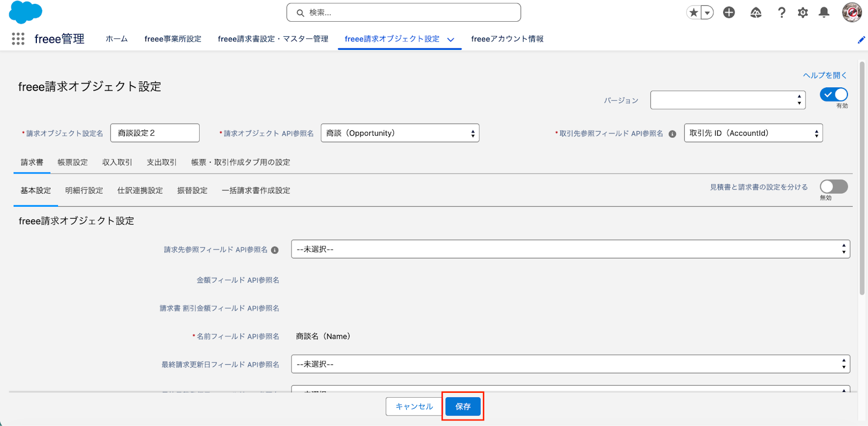Open the freee事業所設定 nav tab
The image size is (868, 426).
173,39
